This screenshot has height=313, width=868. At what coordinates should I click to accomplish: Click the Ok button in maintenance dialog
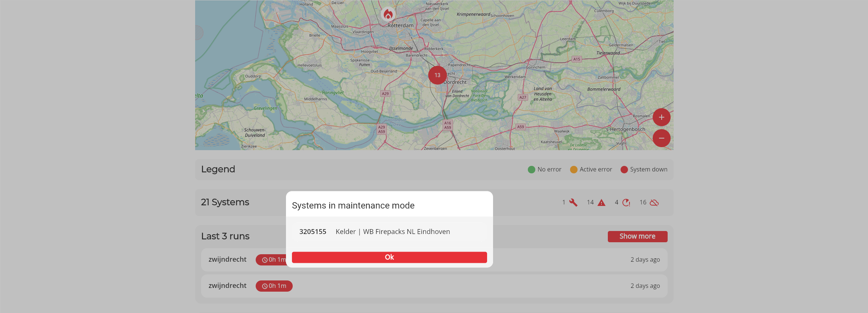click(389, 257)
